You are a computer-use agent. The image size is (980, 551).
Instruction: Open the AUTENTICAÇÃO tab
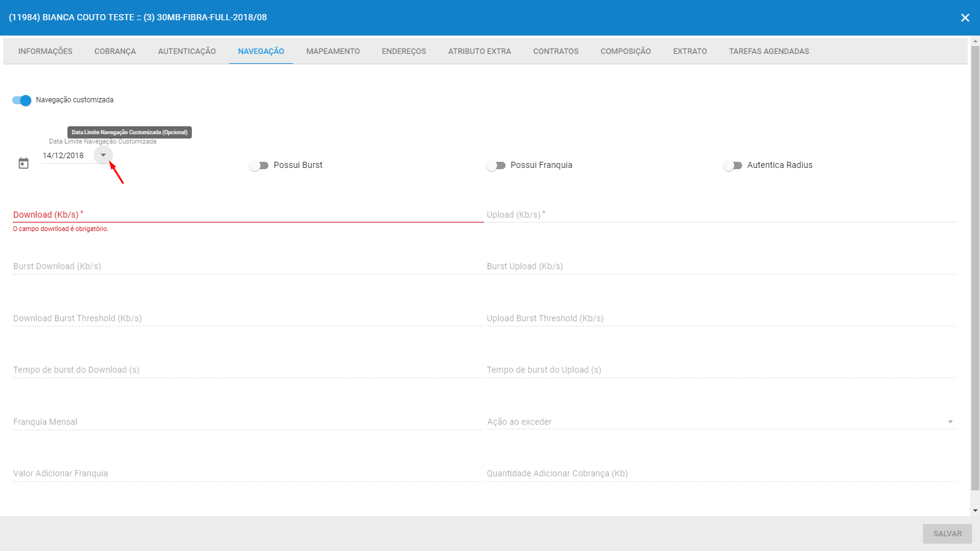point(187,51)
